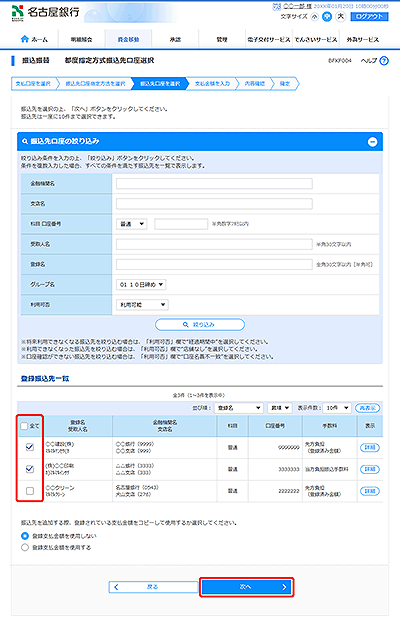Viewport: 400px width, 631px height.
Task: Collapse the filter panel with minus icon
Action: [373, 142]
